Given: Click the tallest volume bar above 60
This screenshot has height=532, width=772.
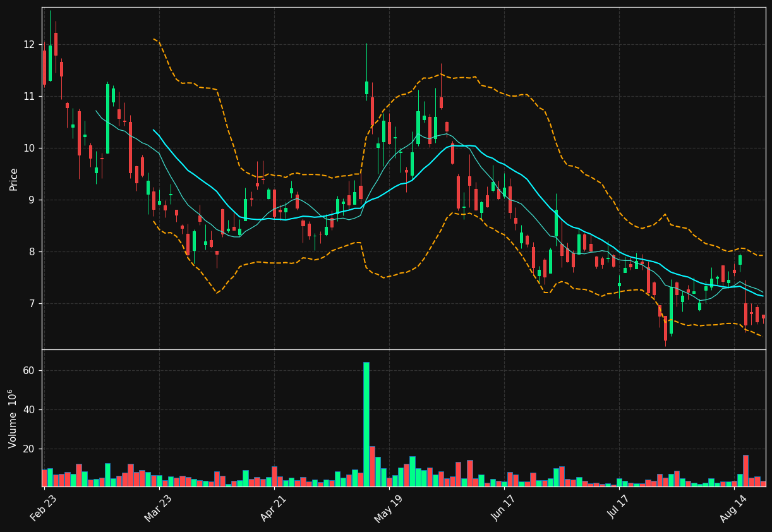Looking at the screenshot, I should pyautogui.click(x=366, y=424).
